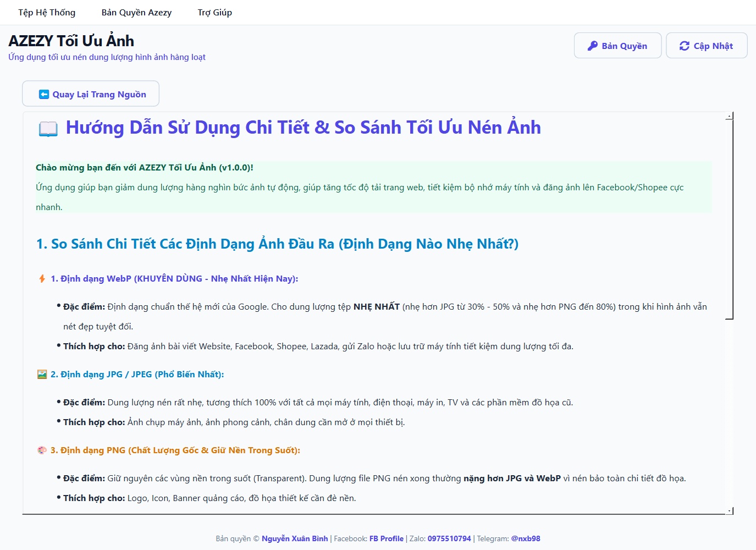
Task: Click the line 'Thích hợp cho: Ảnh chụp máy ảnh, ảnh phong cảnh'
Action: pos(234,422)
